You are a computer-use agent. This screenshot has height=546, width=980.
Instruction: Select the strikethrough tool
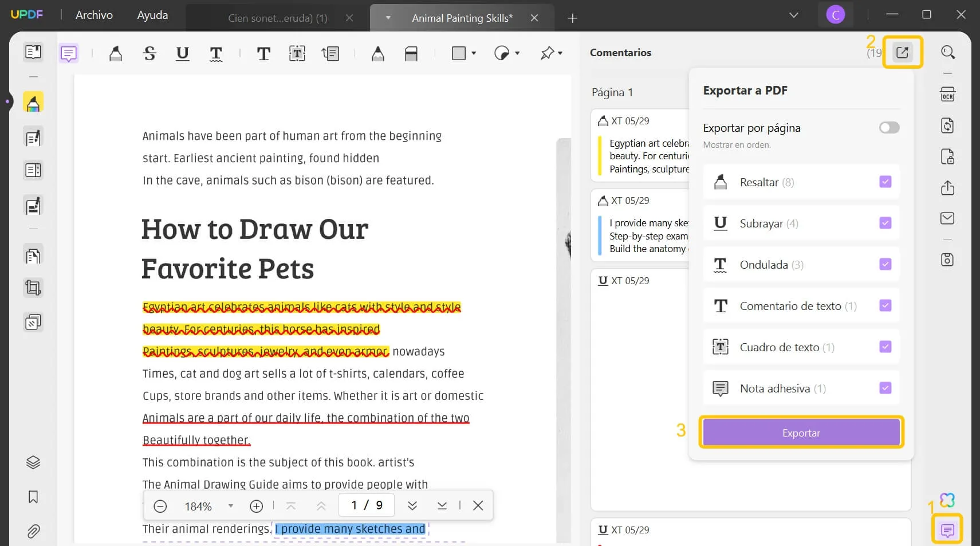point(149,54)
